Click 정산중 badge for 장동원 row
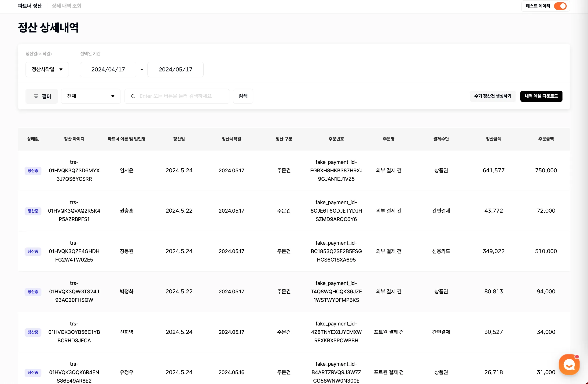The image size is (588, 384). click(x=33, y=251)
